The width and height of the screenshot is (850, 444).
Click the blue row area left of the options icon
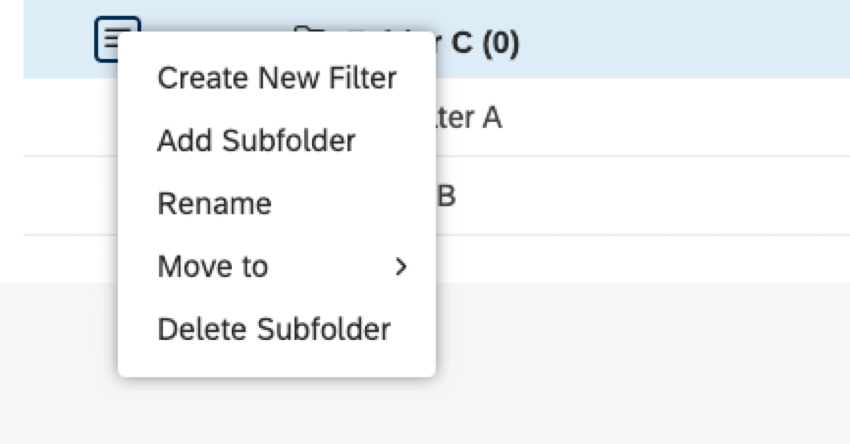click(x=55, y=40)
